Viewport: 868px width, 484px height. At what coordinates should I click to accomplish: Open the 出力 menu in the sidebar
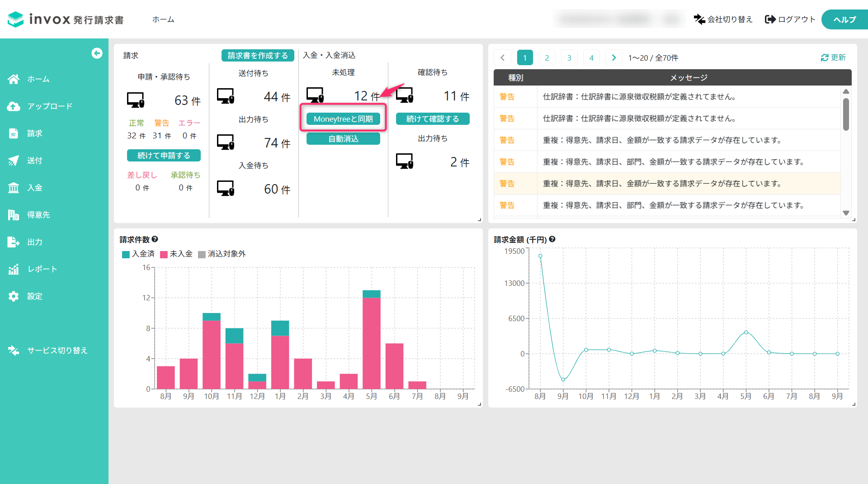click(34, 242)
